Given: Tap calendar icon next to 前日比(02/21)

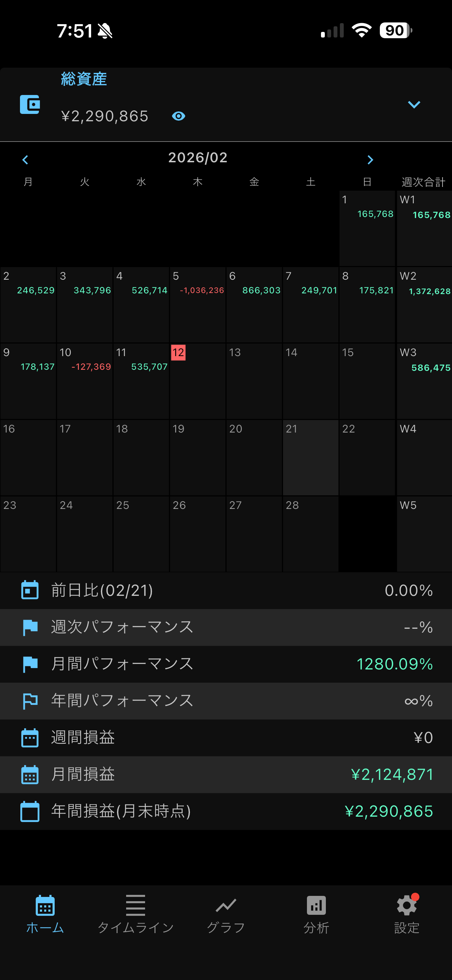Looking at the screenshot, I should coord(30,590).
